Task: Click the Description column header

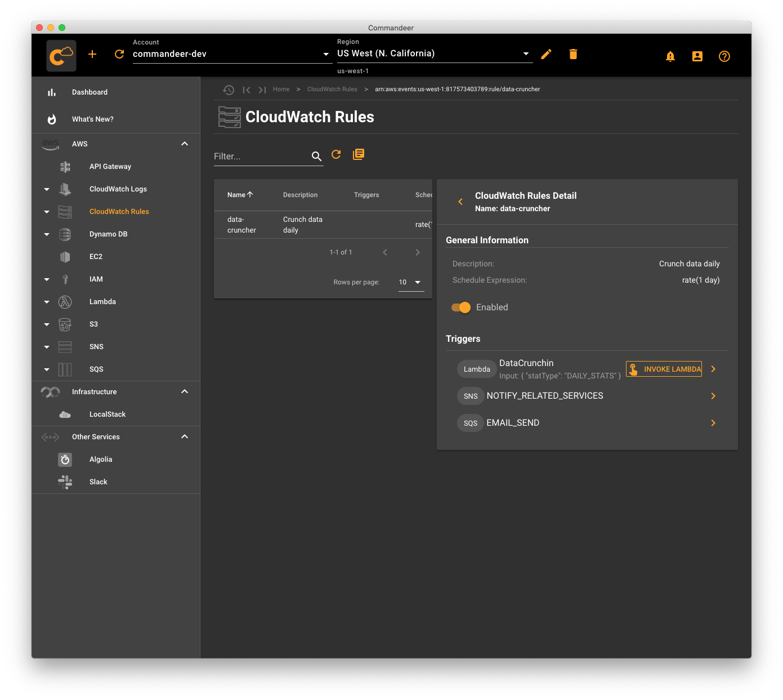Action: pyautogui.click(x=301, y=195)
